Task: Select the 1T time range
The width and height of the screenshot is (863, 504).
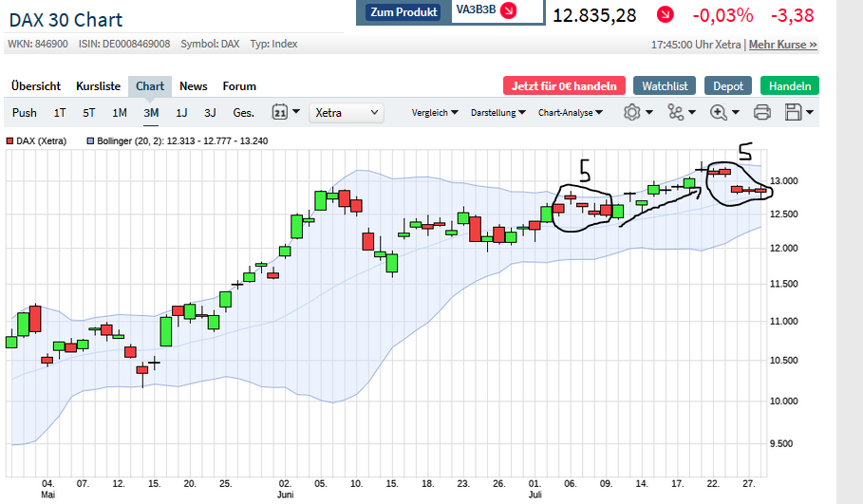Action: click(x=60, y=113)
